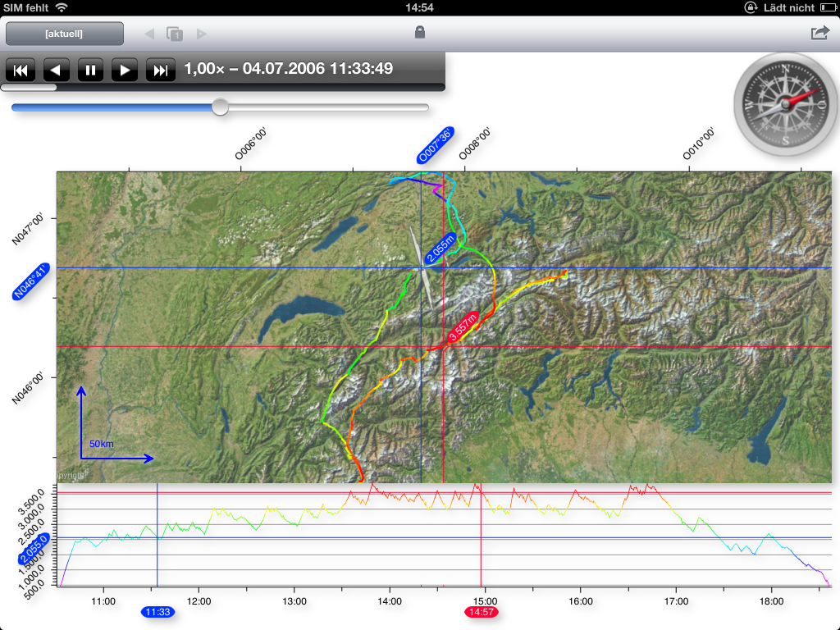Image resolution: width=840 pixels, height=630 pixels.
Task: Tap the skip-to-start playback button
Action: point(21,71)
